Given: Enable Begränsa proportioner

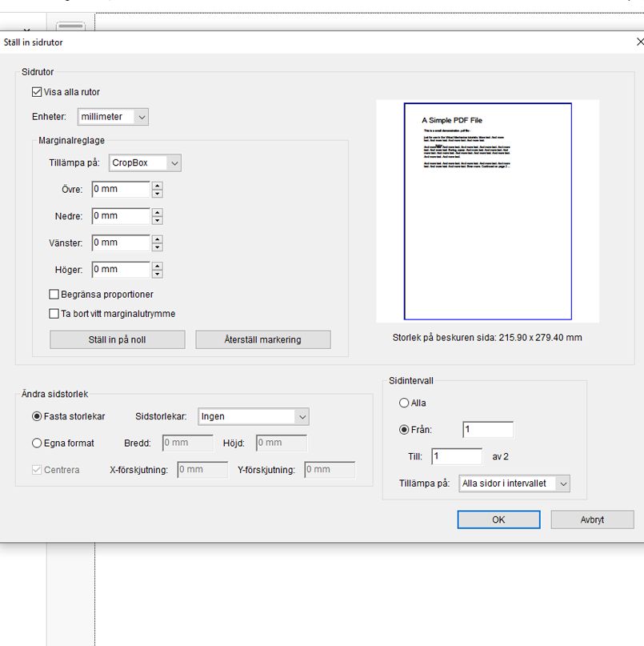Looking at the screenshot, I should point(53,294).
